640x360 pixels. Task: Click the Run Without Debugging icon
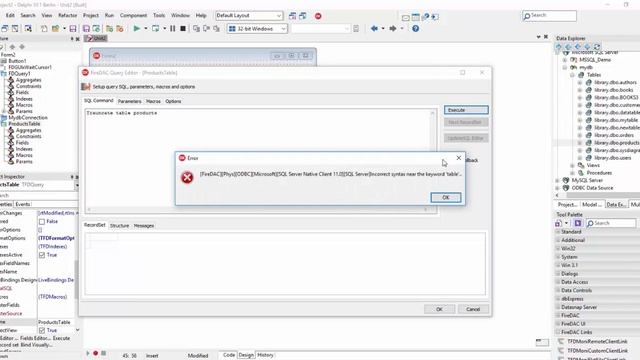pyautogui.click(x=156, y=29)
